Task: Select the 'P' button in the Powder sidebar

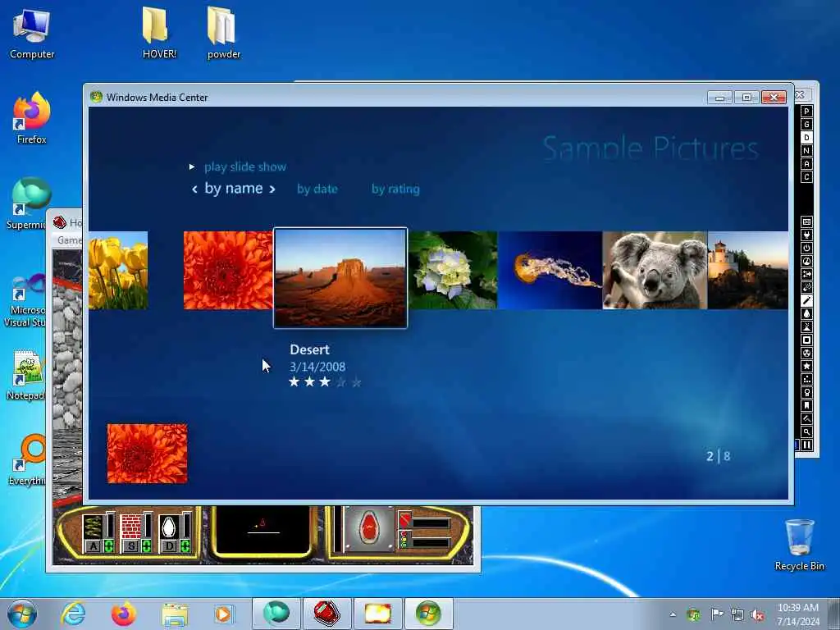Action: click(x=806, y=111)
